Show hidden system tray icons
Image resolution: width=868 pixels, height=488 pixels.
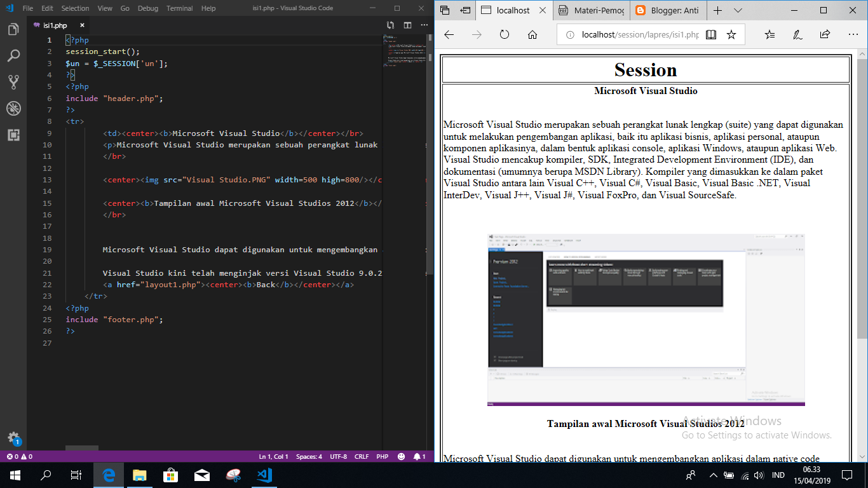713,475
